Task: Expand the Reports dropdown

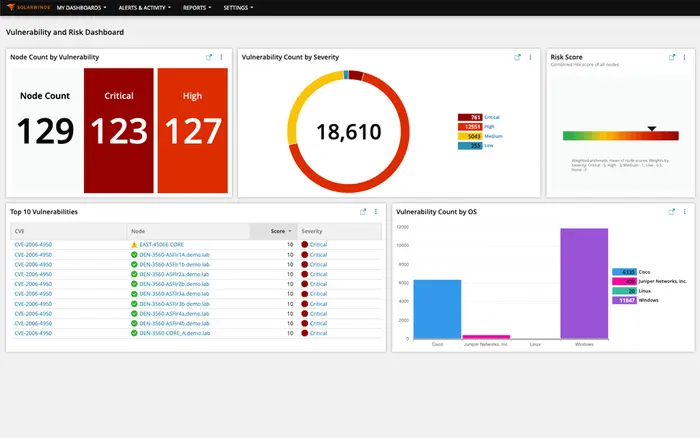Action: (x=198, y=7)
